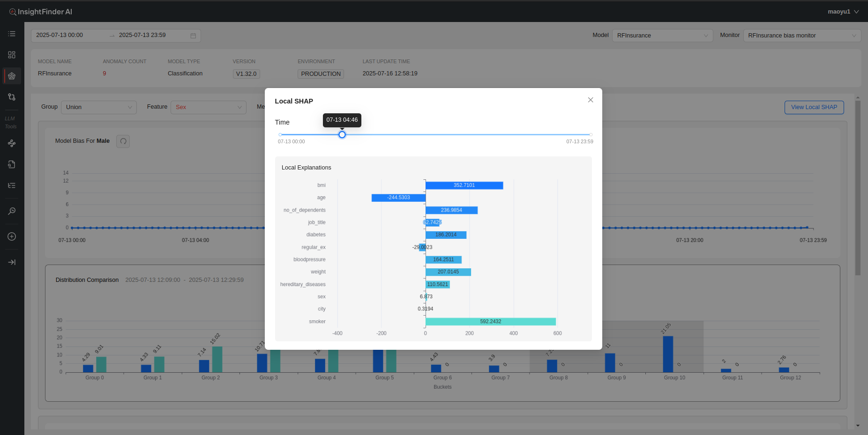Click the plus circle icon in sidebar
This screenshot has height=435, width=868.
tap(12, 236)
